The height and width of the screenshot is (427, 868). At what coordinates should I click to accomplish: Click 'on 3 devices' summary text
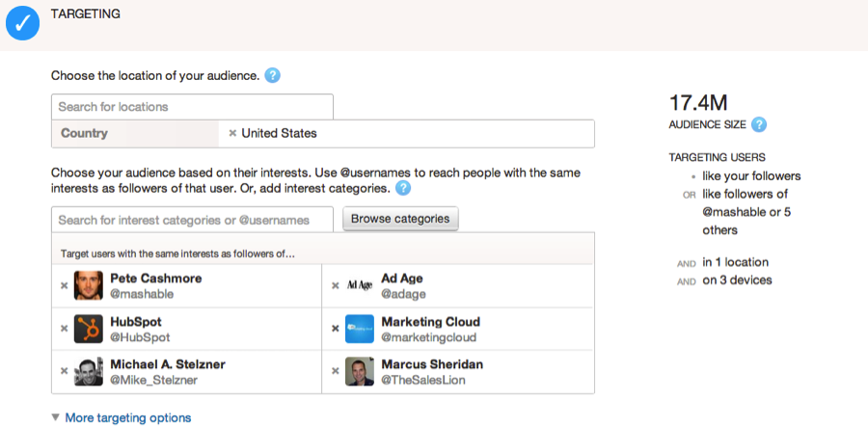pos(737,280)
